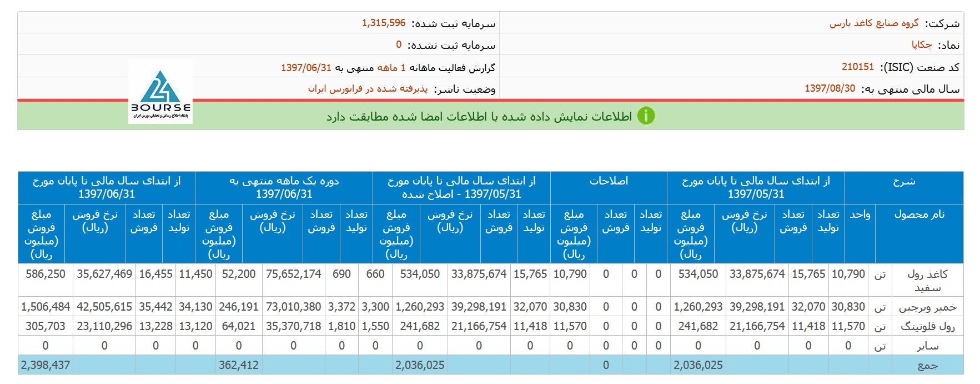The image size is (980, 384).
Task: Click the sales rate cell 23,110,296
Action: [104, 326]
